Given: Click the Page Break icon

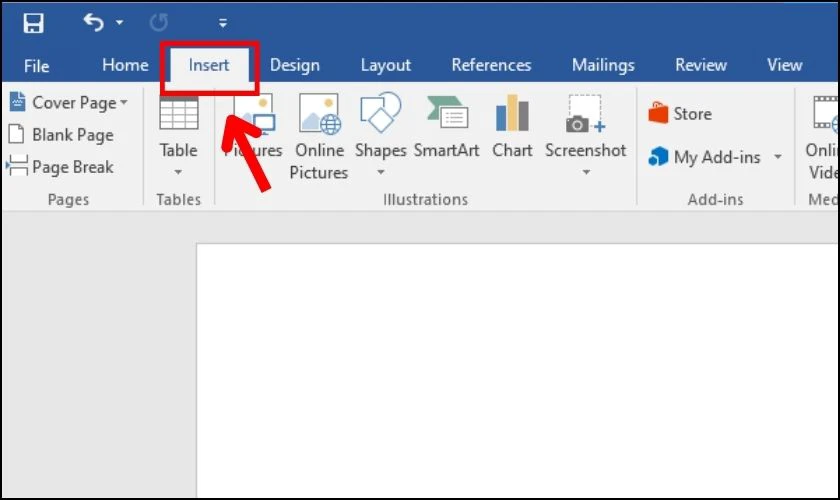Looking at the screenshot, I should click(x=17, y=166).
